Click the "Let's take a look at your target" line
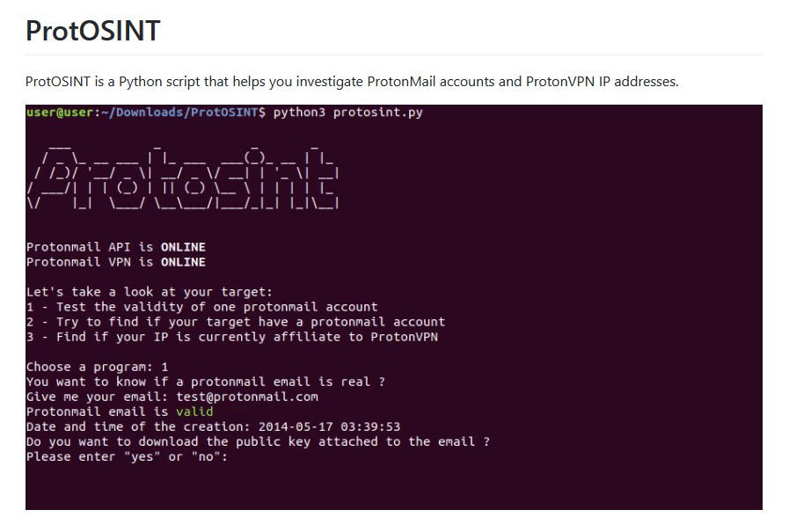This screenshot has width=789, height=532. point(149,292)
